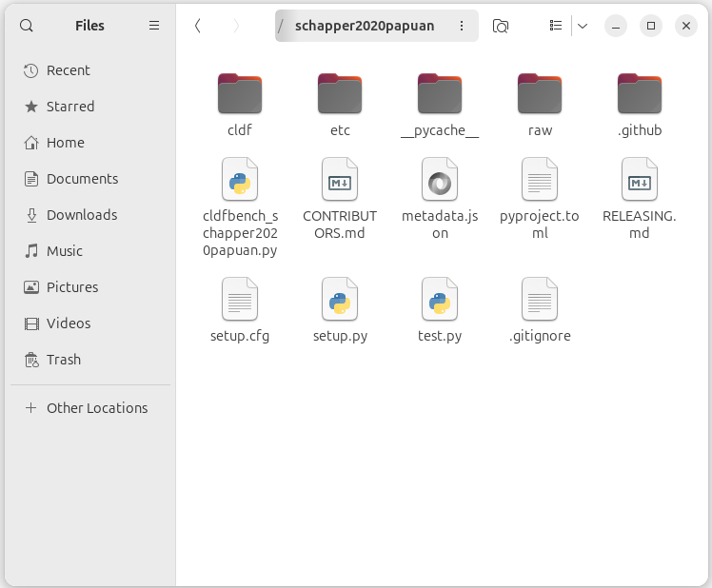Open the cldf folder icon
Screen dimensions: 712x588
(240, 93)
